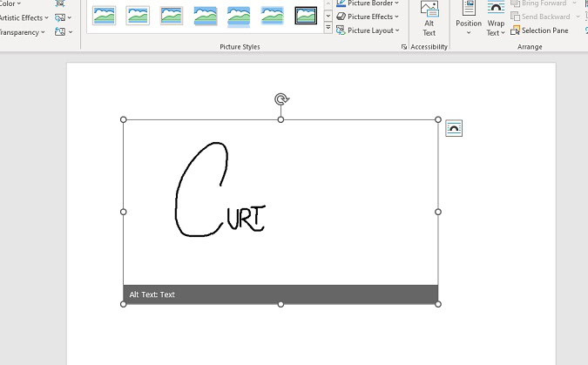The image size is (588, 365).
Task: Click the Layout Options icon beside the picture
Action: (454, 129)
